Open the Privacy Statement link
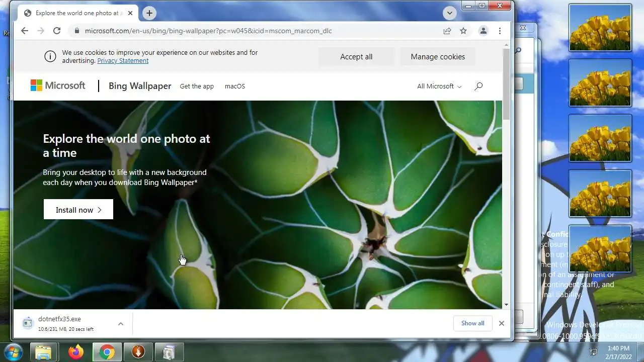This screenshot has width=644, height=362. point(123,60)
